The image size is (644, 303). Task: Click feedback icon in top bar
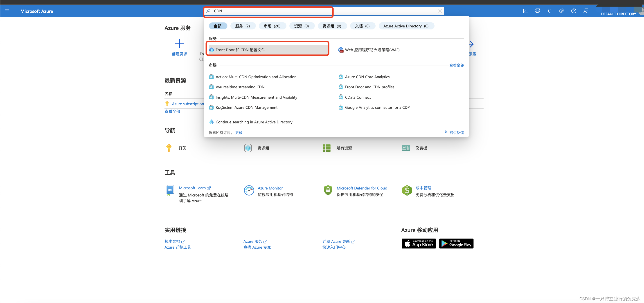585,11
